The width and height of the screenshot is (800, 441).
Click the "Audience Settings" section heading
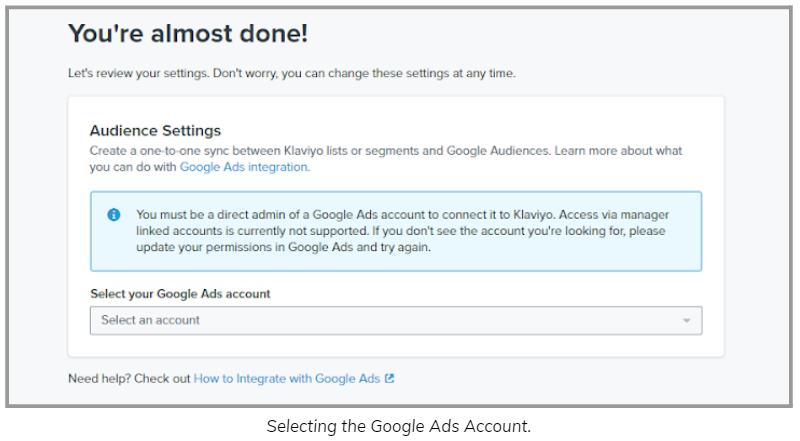pos(155,131)
